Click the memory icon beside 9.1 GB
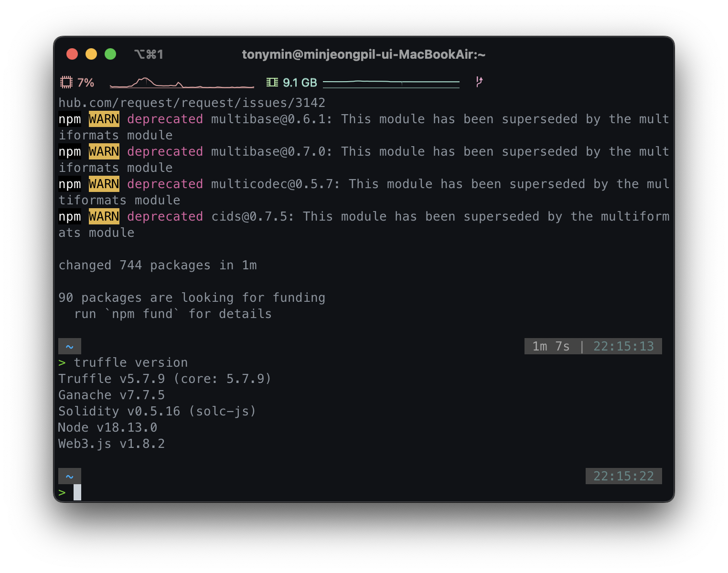 [272, 82]
